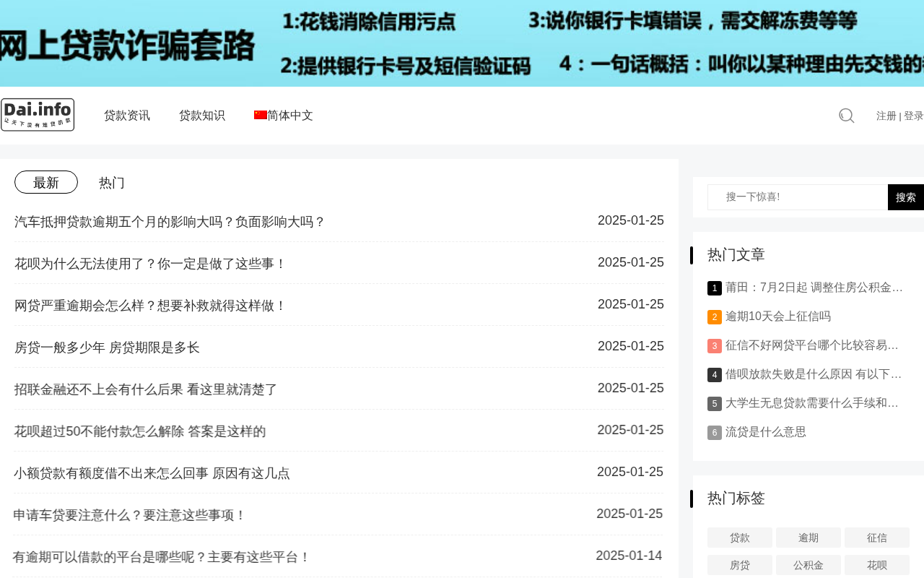The width and height of the screenshot is (924, 578).
Task: Click the China flag language icon
Action: tap(260, 115)
